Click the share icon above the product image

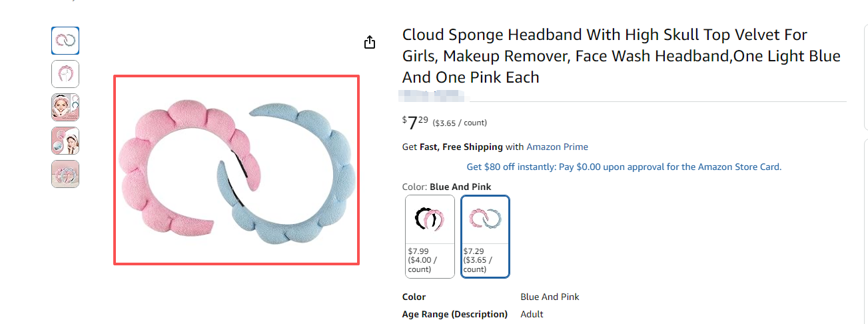click(370, 43)
